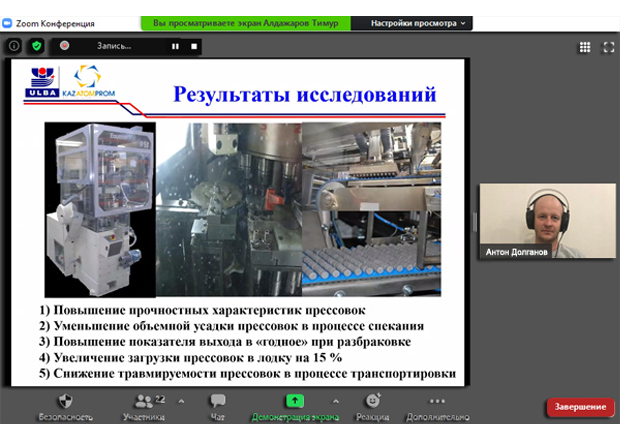620x440 pixels.
Task: Click the Kazatomprom logo on slide
Action: click(89, 81)
